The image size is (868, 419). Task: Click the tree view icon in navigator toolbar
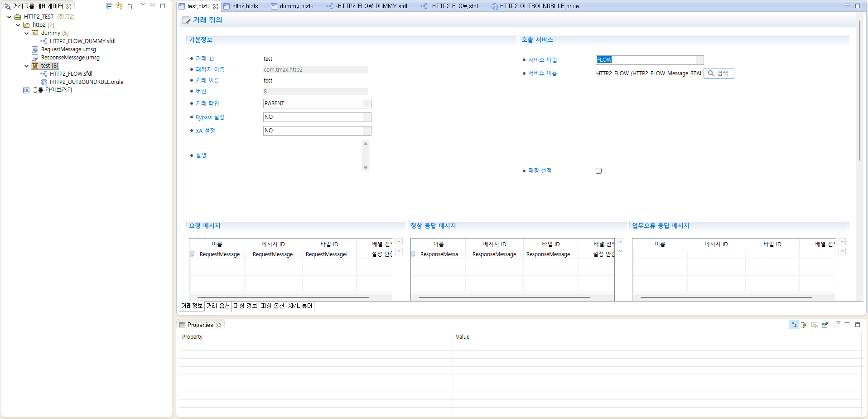pyautogui.click(x=130, y=6)
